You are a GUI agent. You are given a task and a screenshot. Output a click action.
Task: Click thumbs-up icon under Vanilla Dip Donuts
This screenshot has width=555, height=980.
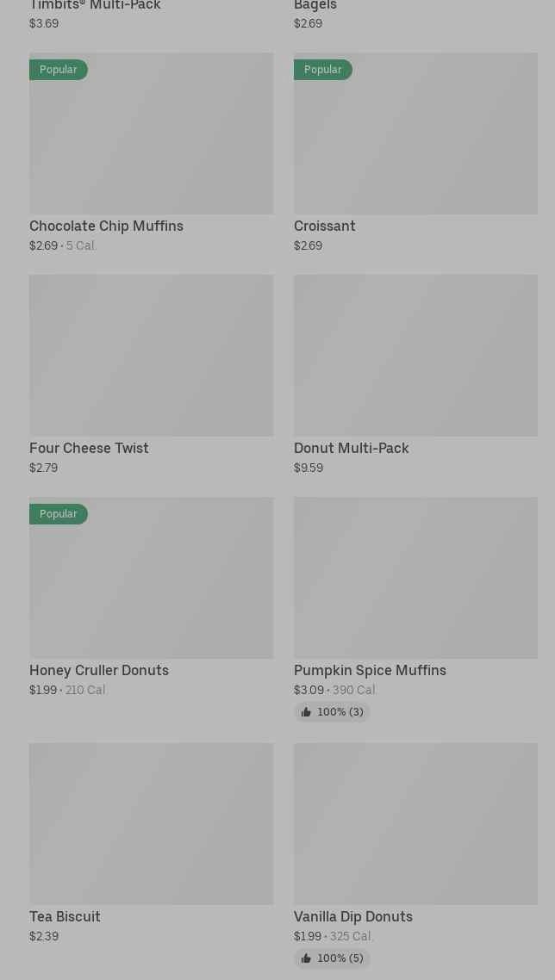306,958
